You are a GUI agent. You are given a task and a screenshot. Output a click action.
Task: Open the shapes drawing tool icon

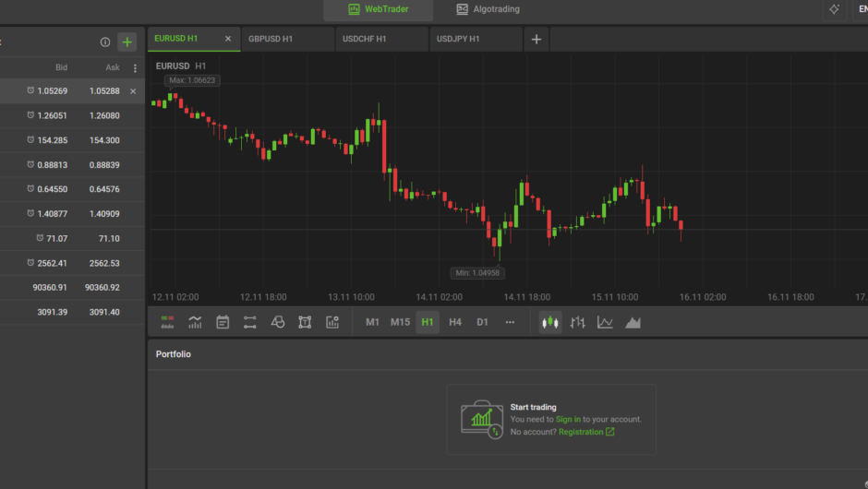(277, 323)
